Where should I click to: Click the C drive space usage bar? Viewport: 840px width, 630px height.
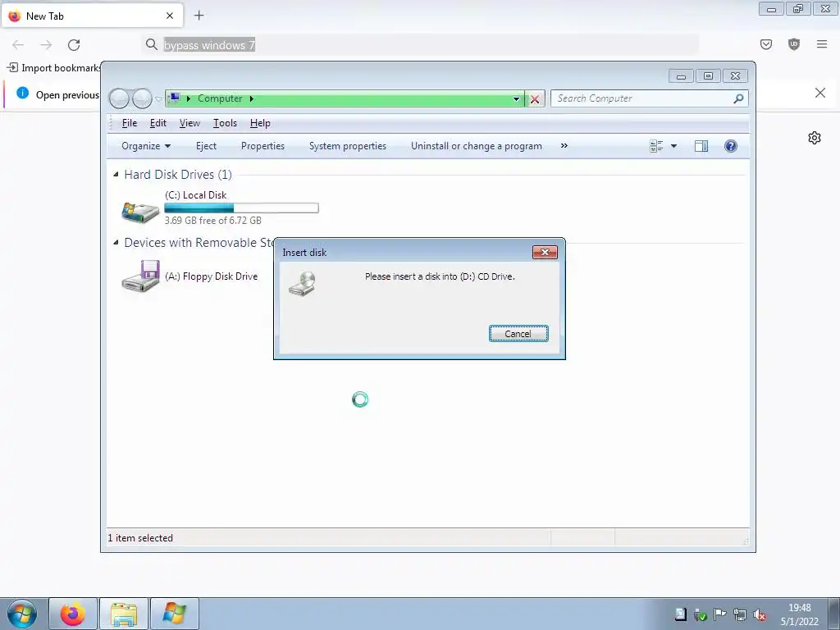click(242, 208)
